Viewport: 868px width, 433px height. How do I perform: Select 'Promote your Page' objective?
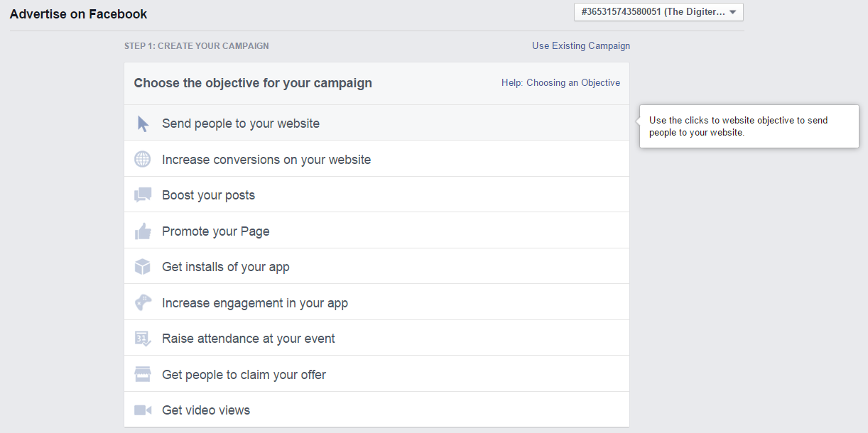(376, 231)
